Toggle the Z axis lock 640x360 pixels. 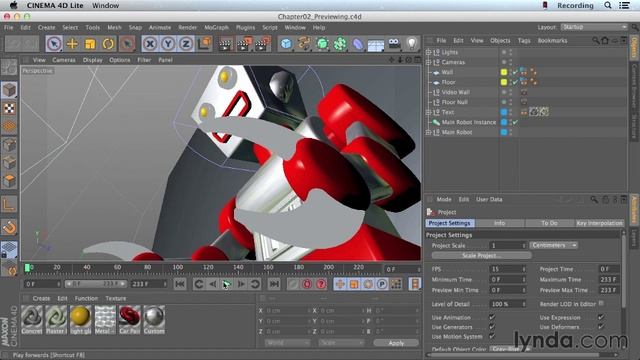point(186,44)
